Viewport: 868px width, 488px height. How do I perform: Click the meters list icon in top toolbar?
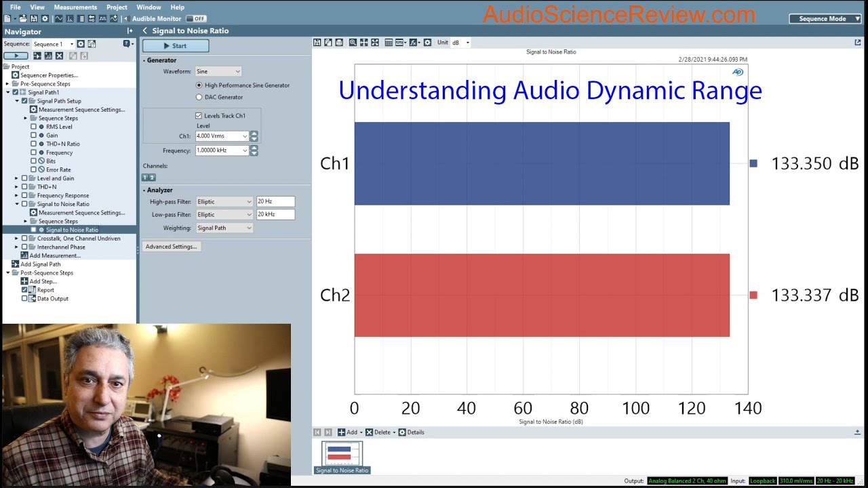click(81, 19)
